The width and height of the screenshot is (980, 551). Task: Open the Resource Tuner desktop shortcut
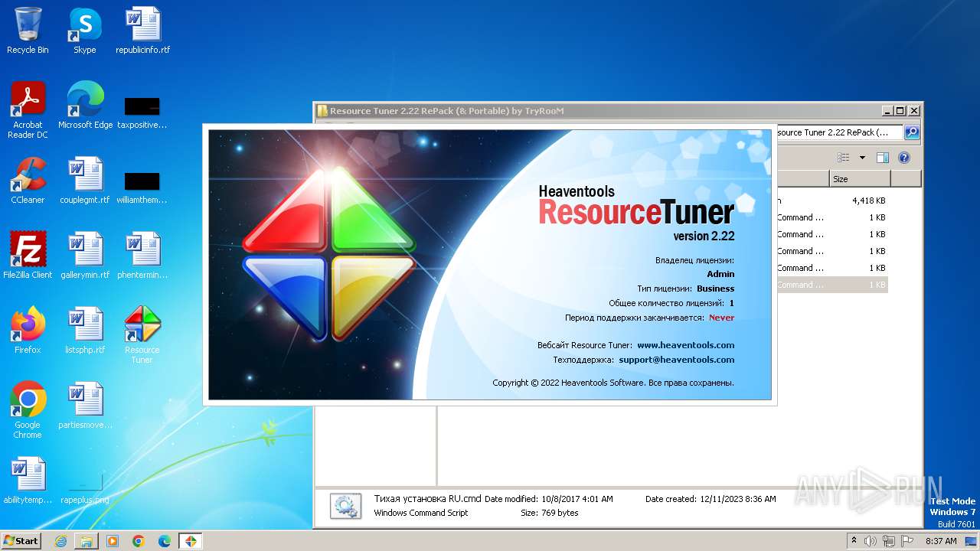[x=142, y=335]
